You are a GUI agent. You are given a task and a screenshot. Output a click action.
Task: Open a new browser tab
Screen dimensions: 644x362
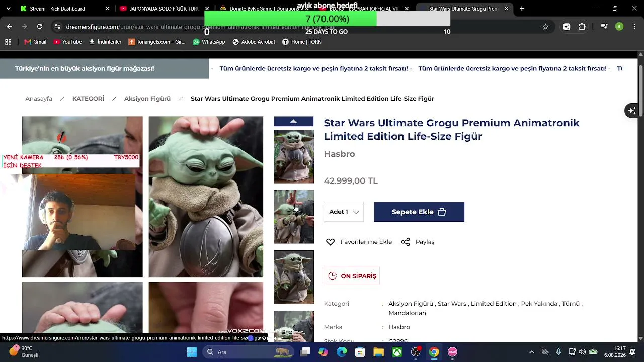(522, 9)
